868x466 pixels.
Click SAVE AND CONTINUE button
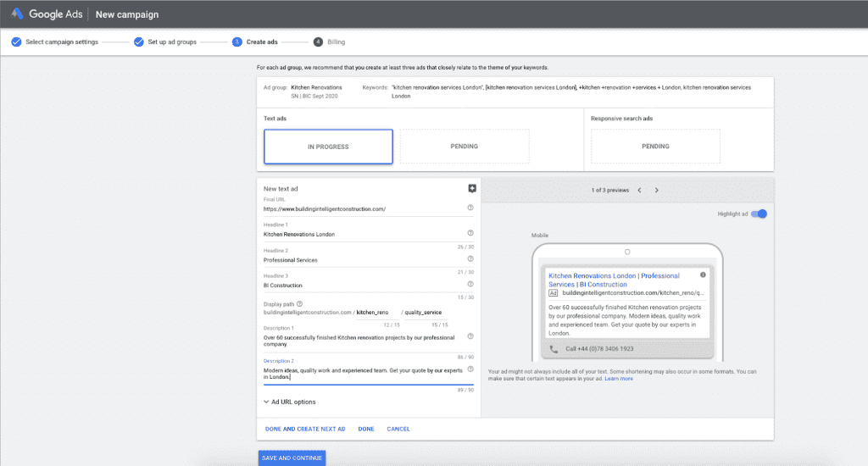click(x=292, y=458)
